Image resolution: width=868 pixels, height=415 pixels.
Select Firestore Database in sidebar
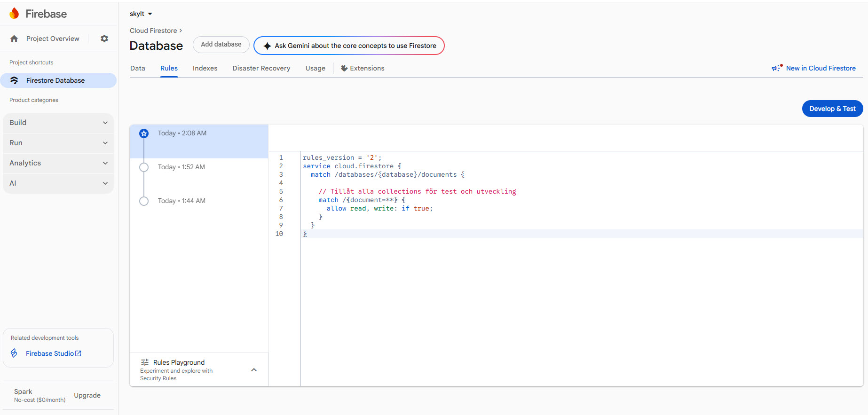click(x=58, y=80)
